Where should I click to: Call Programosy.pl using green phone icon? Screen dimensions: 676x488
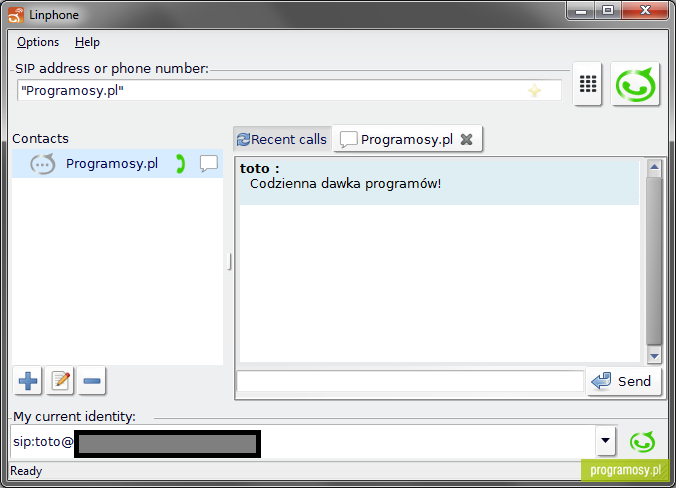(181, 164)
